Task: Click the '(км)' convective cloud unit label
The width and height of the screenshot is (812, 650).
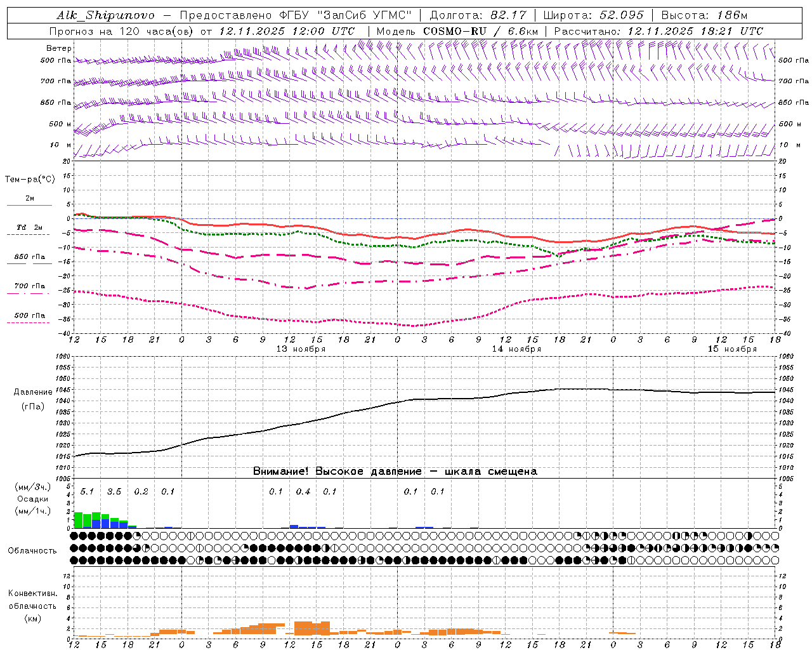Action: coord(32,618)
